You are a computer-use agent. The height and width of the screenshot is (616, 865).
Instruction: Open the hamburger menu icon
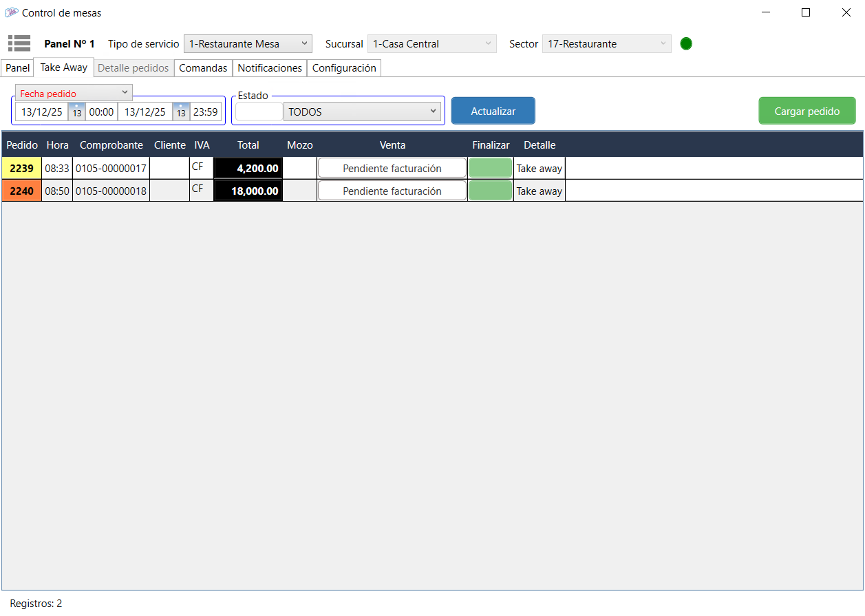tap(19, 43)
